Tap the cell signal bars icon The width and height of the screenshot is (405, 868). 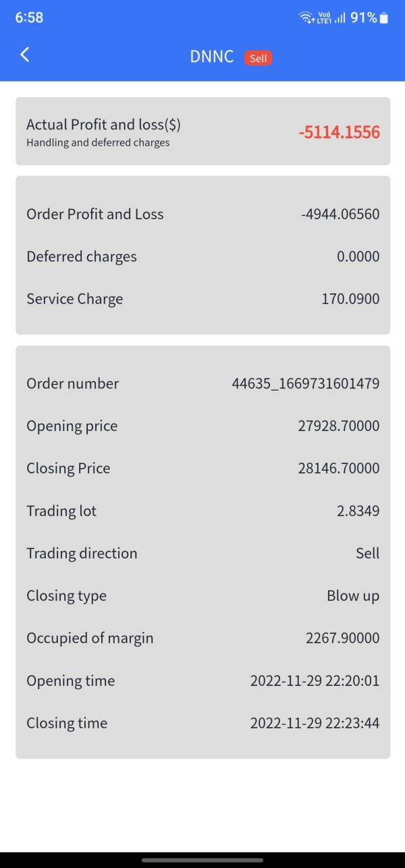pos(340,18)
